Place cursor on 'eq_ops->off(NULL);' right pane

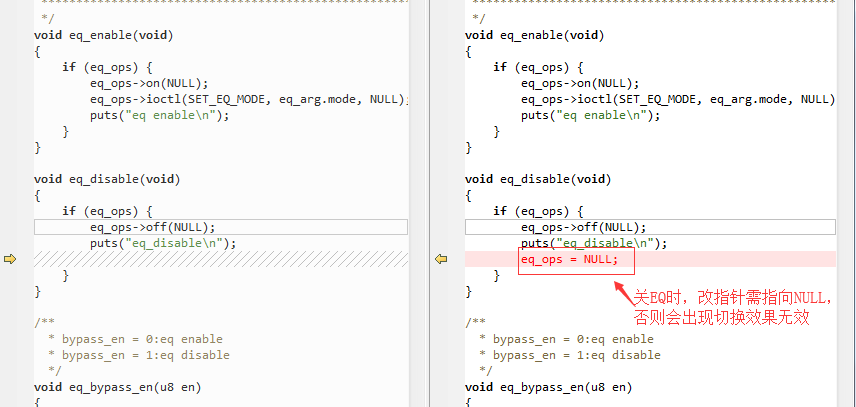pos(584,227)
